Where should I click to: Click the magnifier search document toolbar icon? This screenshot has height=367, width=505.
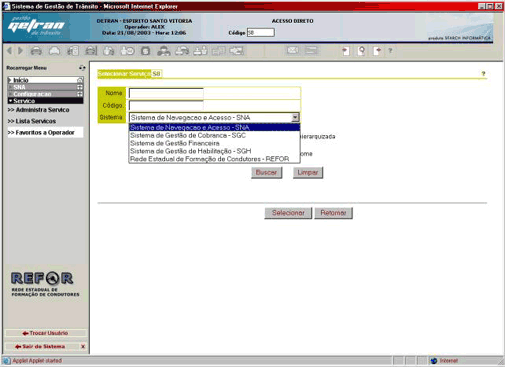point(361,51)
